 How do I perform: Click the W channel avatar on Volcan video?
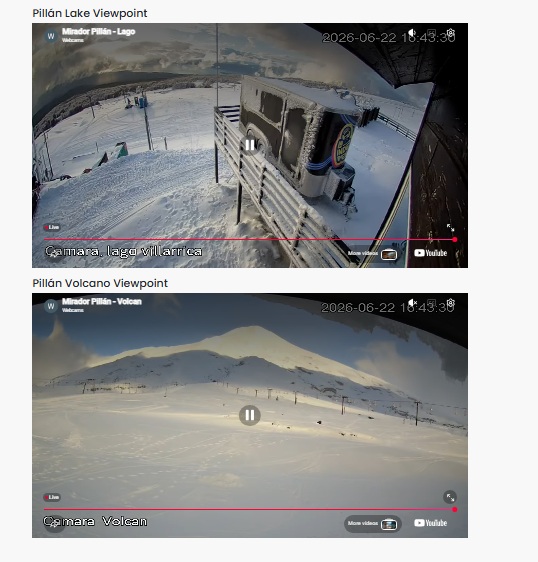[x=51, y=306]
